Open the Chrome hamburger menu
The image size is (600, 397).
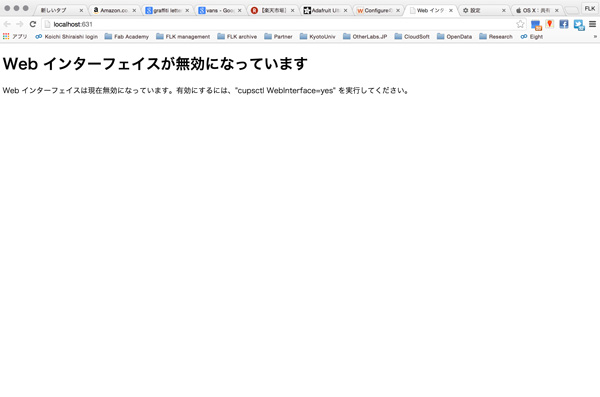pos(592,24)
